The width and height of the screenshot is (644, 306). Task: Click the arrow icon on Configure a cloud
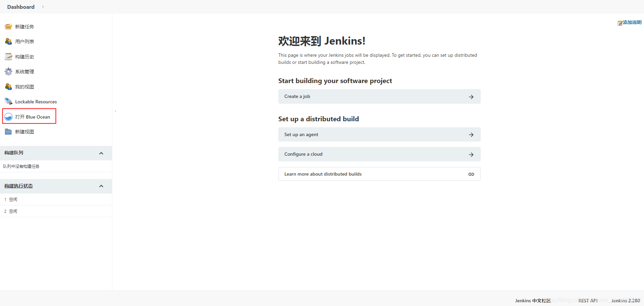coord(471,155)
